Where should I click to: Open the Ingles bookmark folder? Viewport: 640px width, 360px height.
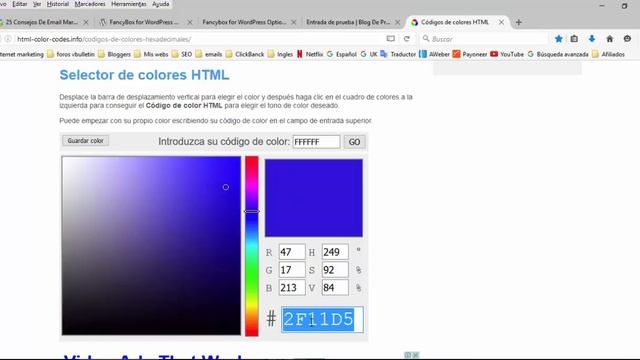280,54
